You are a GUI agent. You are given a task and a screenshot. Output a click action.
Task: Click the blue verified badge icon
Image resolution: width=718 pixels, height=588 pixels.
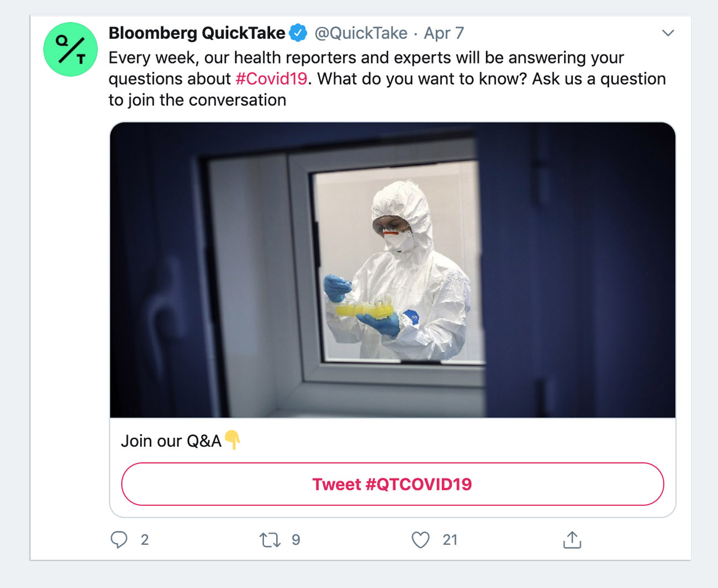pos(298,33)
